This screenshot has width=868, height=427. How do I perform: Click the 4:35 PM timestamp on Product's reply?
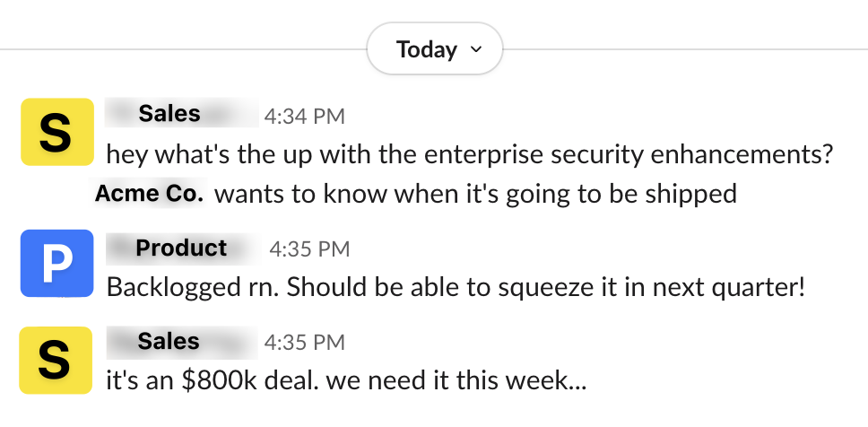[x=309, y=248]
